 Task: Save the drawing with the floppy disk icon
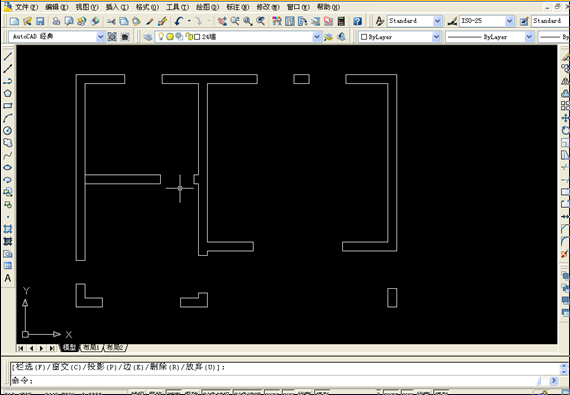[x=40, y=21]
